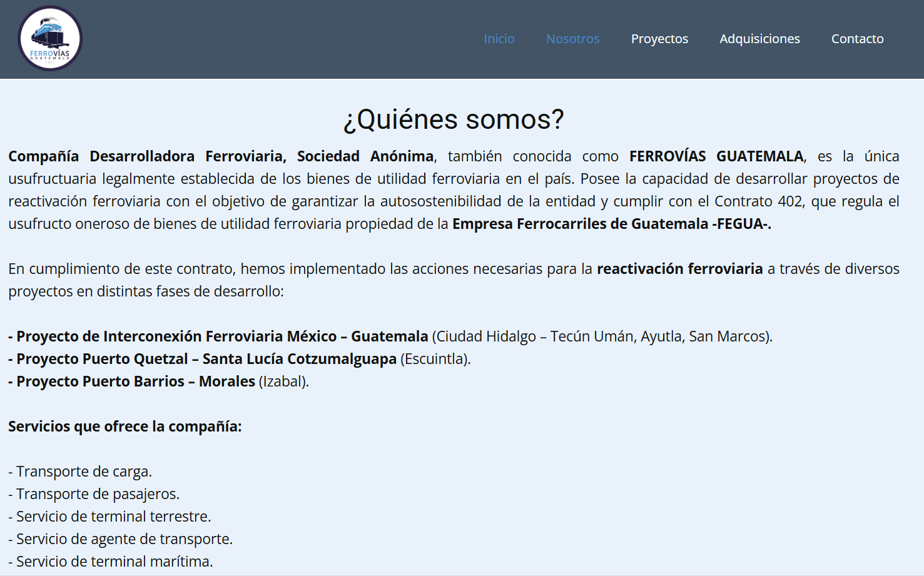This screenshot has width=924, height=576.
Task: Click the bold FERROVÍAS GUATEMALA text
Action: pyautogui.click(x=716, y=156)
